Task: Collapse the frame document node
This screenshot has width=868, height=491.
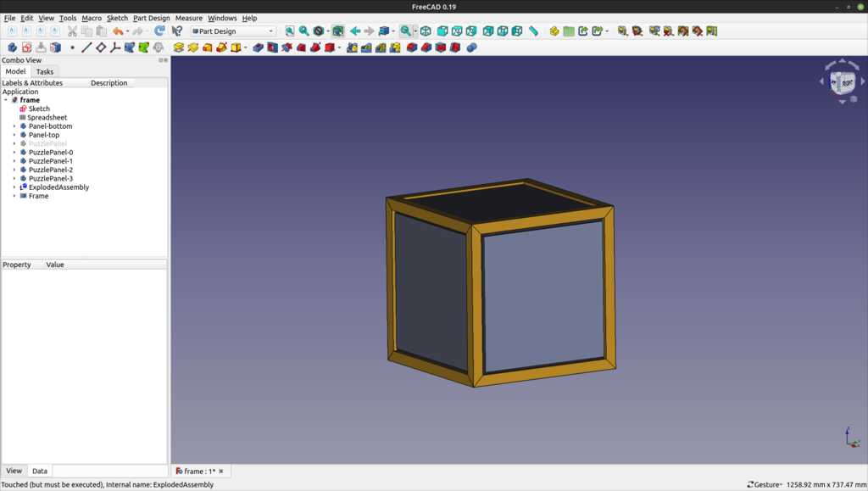Action: tap(6, 100)
